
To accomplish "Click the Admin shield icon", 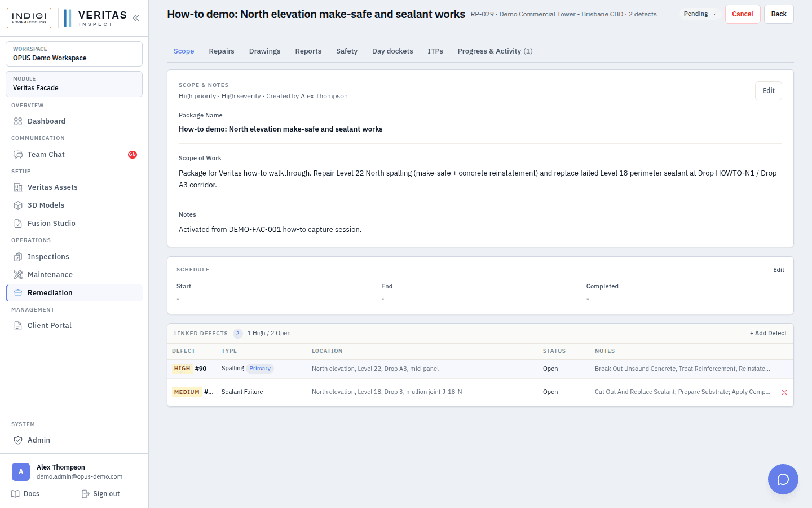I will coord(18,440).
